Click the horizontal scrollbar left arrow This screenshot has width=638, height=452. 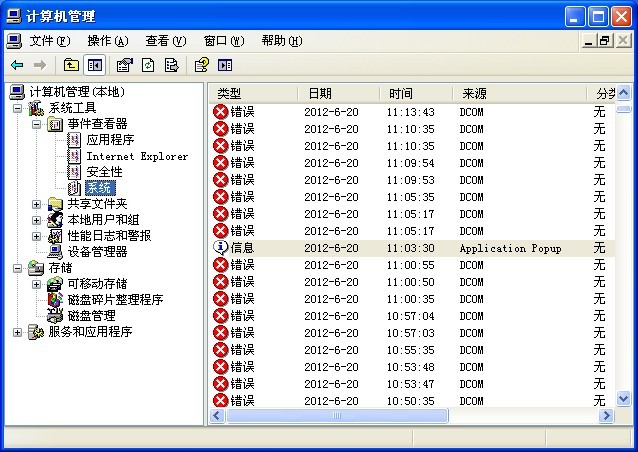(x=217, y=415)
